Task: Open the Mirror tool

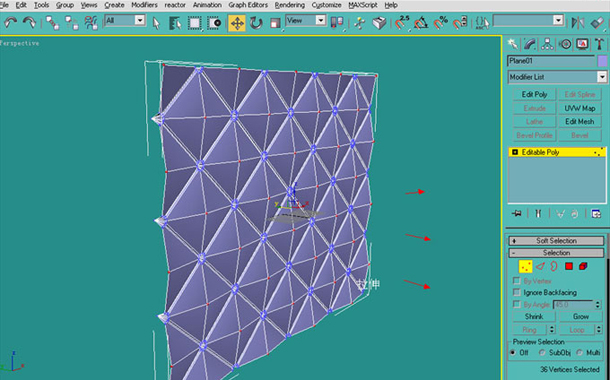Action: (578, 23)
